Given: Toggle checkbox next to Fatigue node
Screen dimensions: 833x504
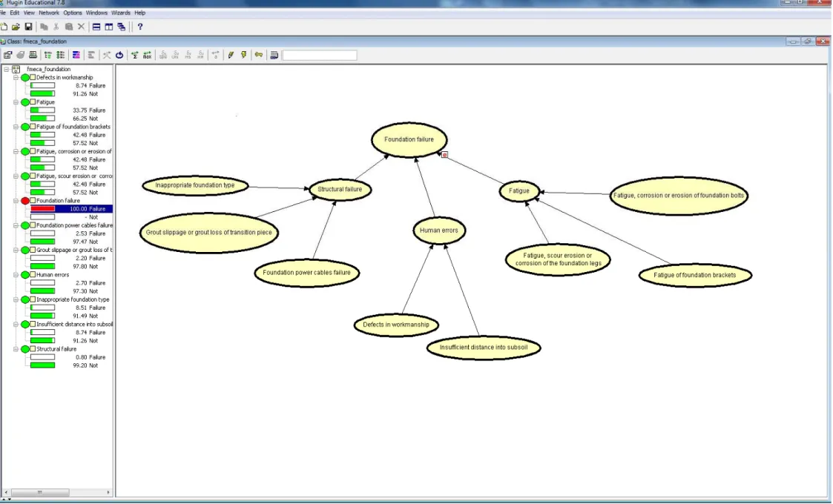Looking at the screenshot, I should (x=33, y=102).
